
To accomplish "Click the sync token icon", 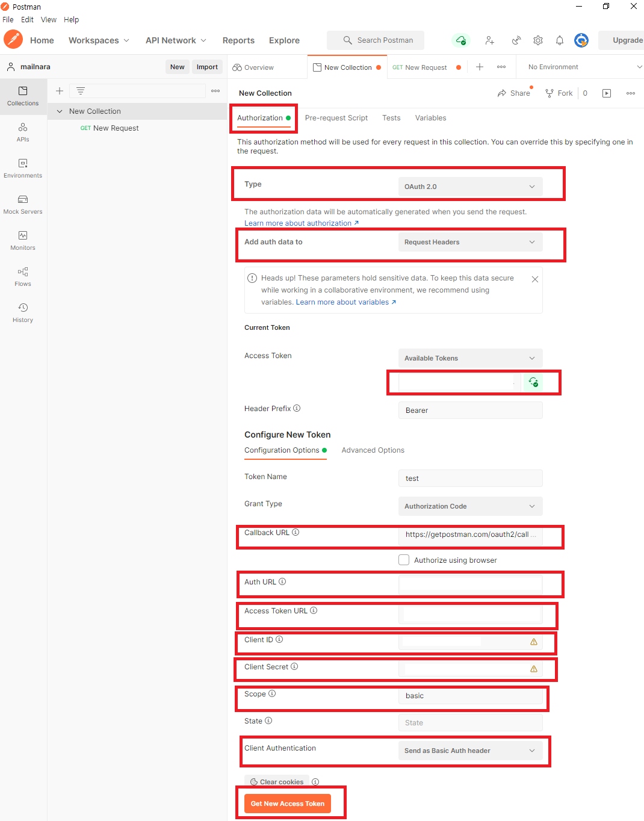I will [533, 382].
